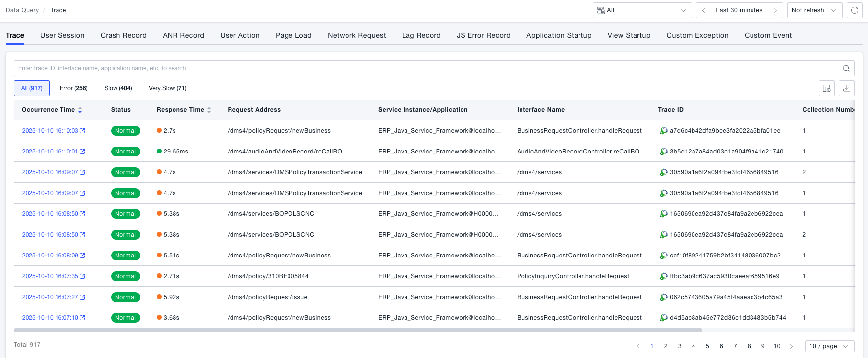
Task: Click trace icon beside a7d6c4b42dfa9bee3fa2022a5bfa01ee
Action: point(663,131)
